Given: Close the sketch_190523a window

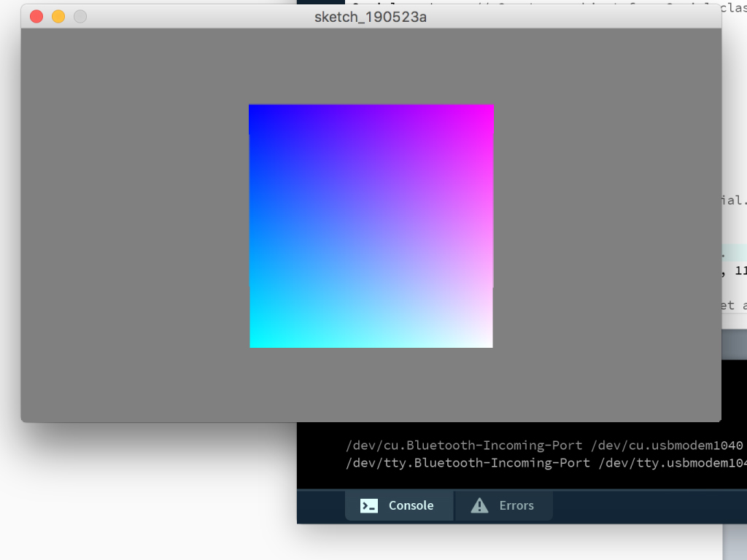Looking at the screenshot, I should [36, 17].
